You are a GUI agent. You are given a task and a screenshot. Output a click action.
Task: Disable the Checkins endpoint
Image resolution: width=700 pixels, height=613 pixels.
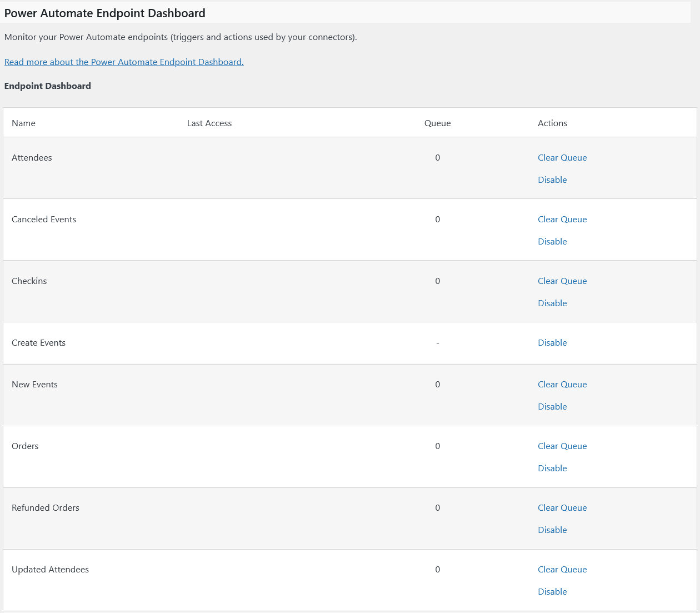(552, 303)
